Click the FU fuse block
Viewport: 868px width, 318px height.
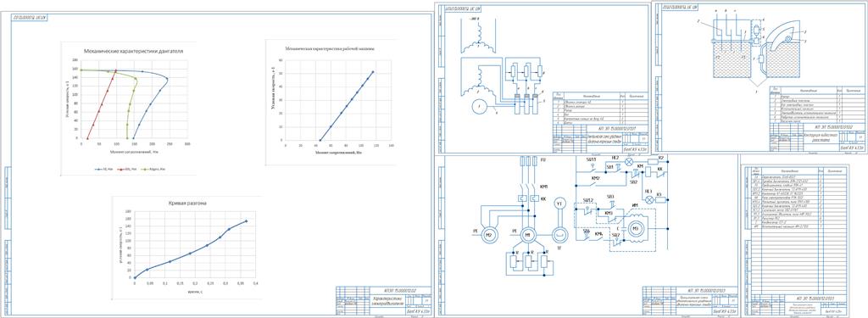coord(527,161)
